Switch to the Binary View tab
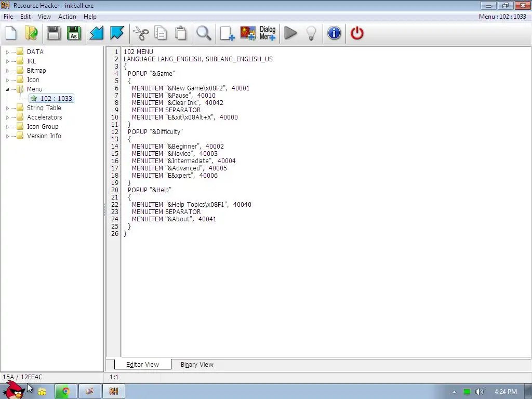Screen dimensions: 532x399 pyautogui.click(x=197, y=364)
